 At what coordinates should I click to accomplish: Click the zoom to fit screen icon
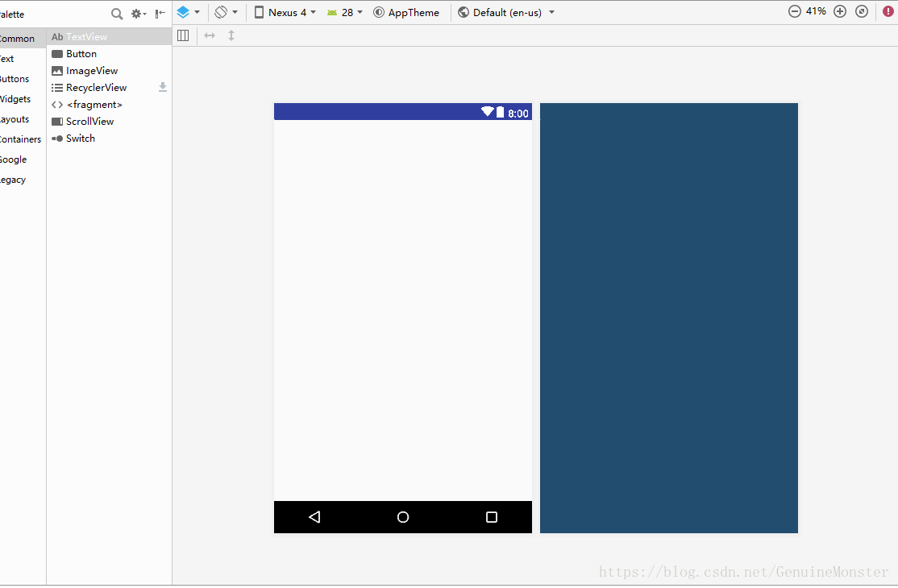[862, 11]
